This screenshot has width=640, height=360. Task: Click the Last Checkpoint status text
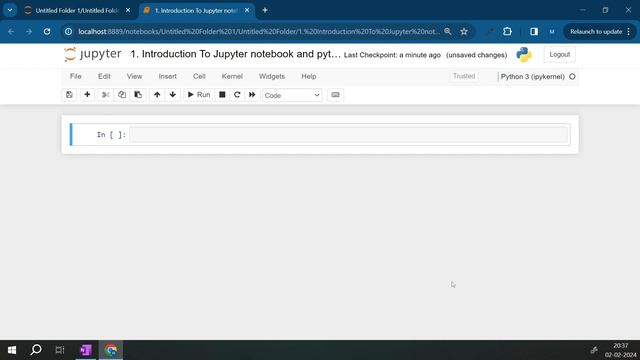pos(392,55)
